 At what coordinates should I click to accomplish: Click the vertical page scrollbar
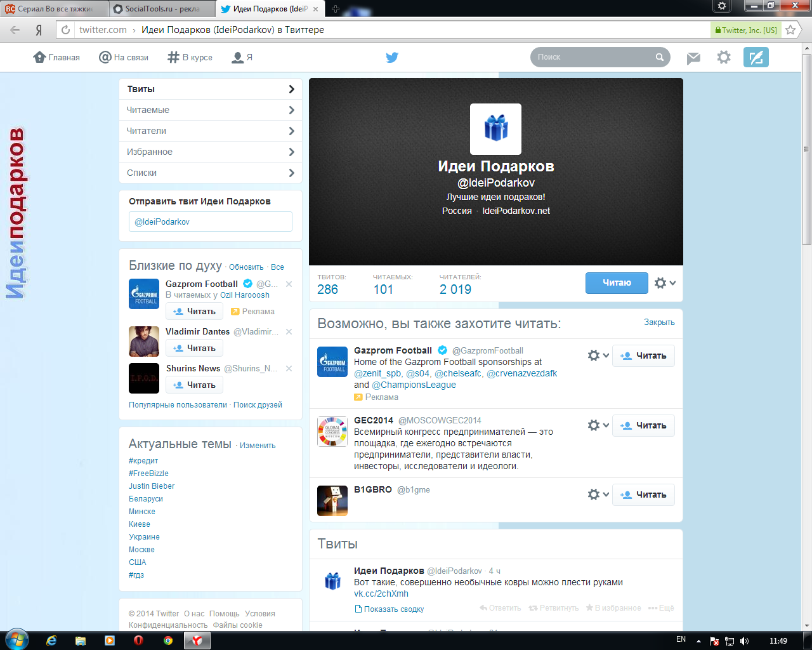(x=806, y=150)
